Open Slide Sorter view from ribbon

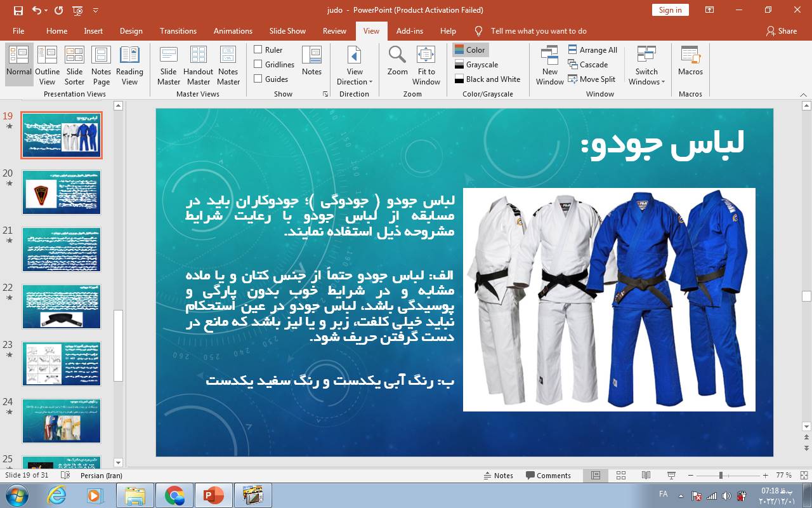(74, 65)
